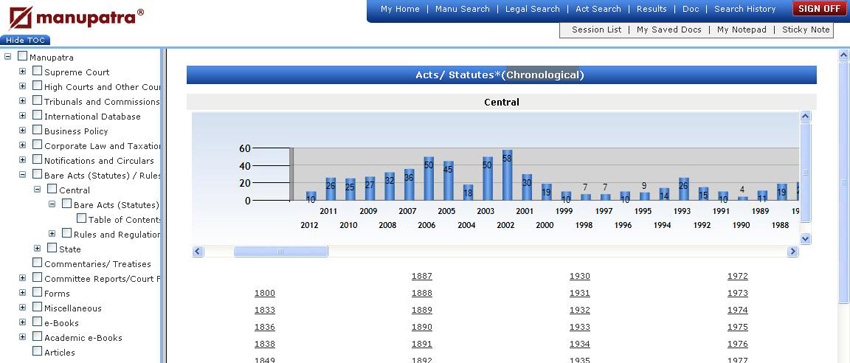
Task: Collapse the Central tree node
Action: coord(37,190)
